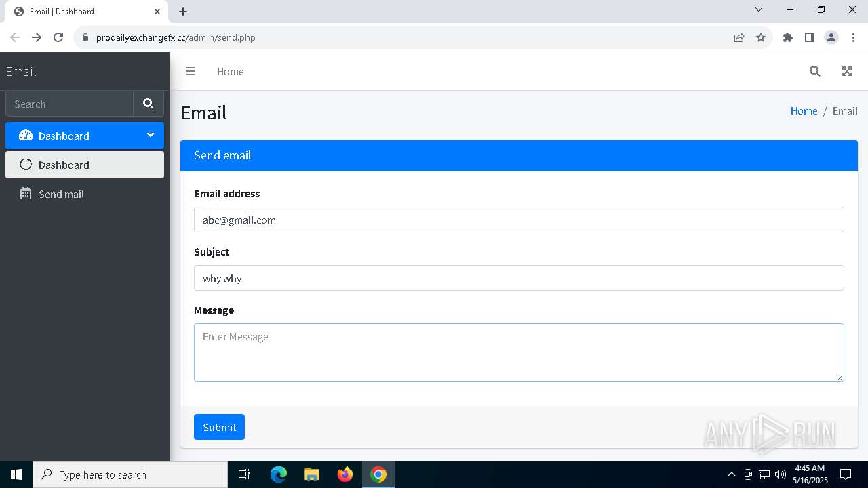This screenshot has height=488, width=868.
Task: Toggle Chrome side panel icon
Action: pos(810,37)
